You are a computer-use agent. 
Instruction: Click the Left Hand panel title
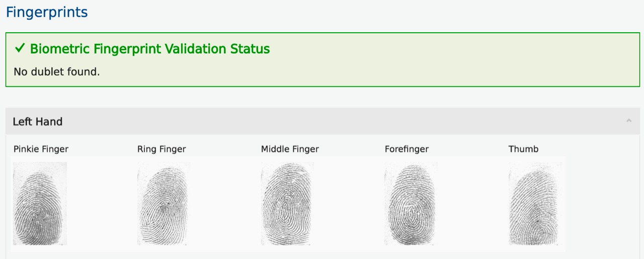click(38, 121)
